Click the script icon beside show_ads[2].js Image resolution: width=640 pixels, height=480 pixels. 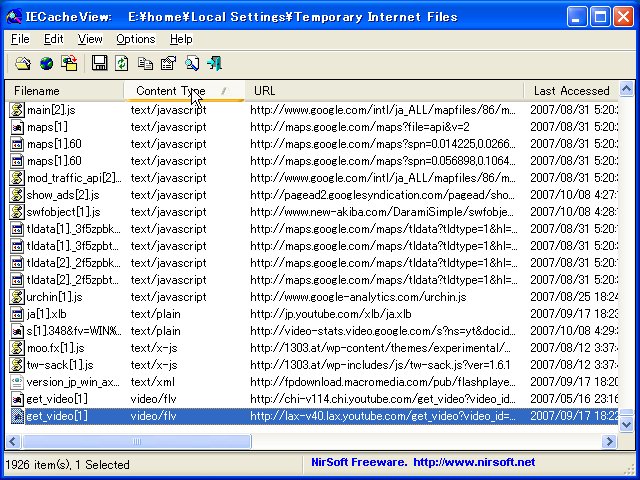coord(17,195)
